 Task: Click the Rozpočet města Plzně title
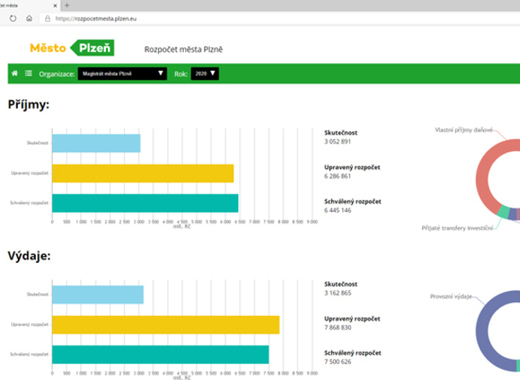click(x=183, y=49)
